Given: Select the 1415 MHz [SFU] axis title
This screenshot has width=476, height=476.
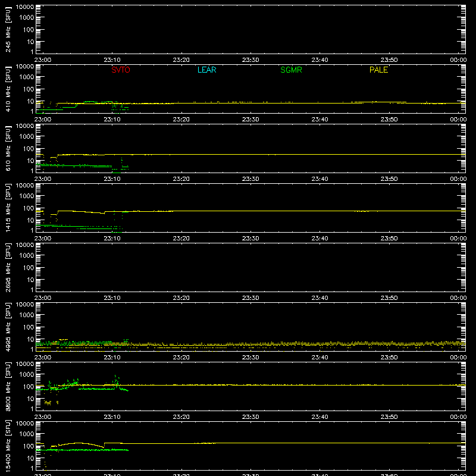Looking at the screenshot, I should tap(8, 208).
